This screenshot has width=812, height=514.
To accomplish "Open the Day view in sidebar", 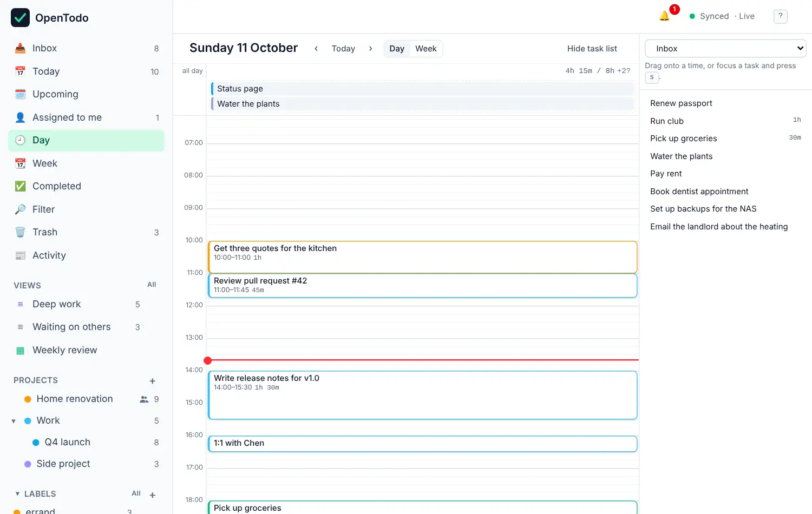I will point(86,140).
